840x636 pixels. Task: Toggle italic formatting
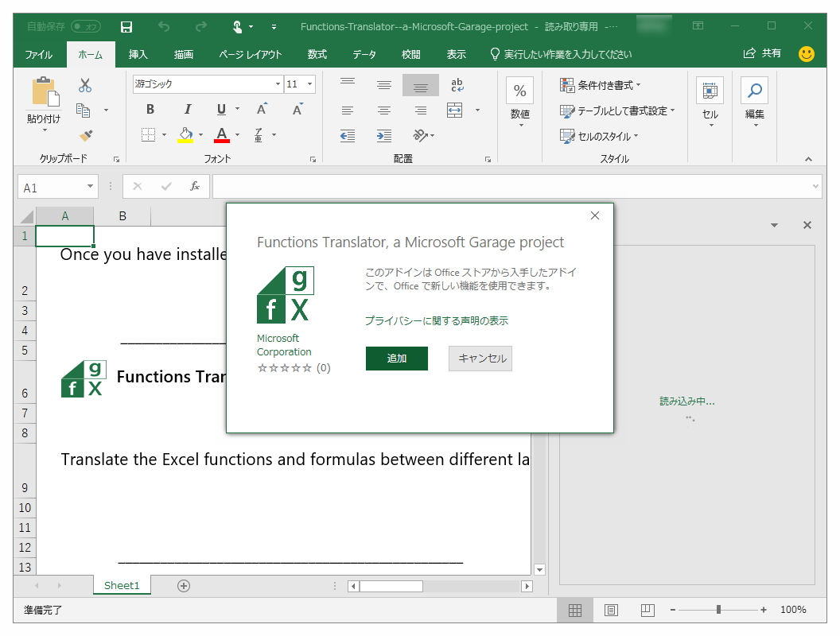(186, 110)
